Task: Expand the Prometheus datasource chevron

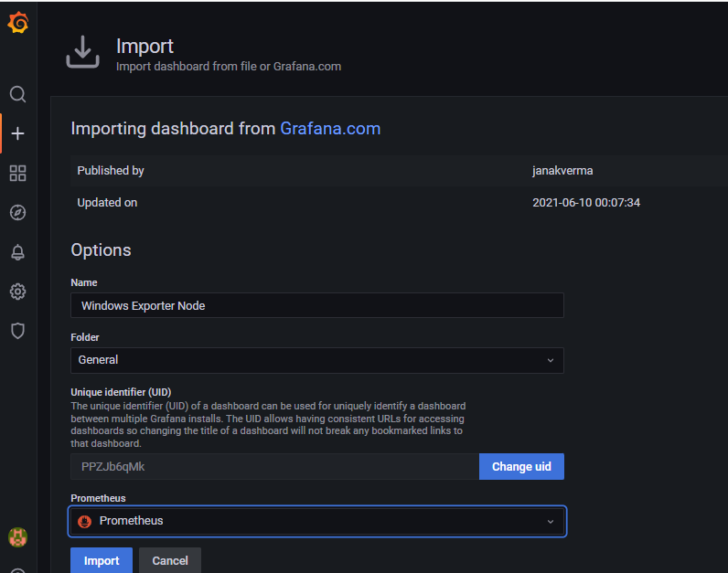Action: (551, 522)
